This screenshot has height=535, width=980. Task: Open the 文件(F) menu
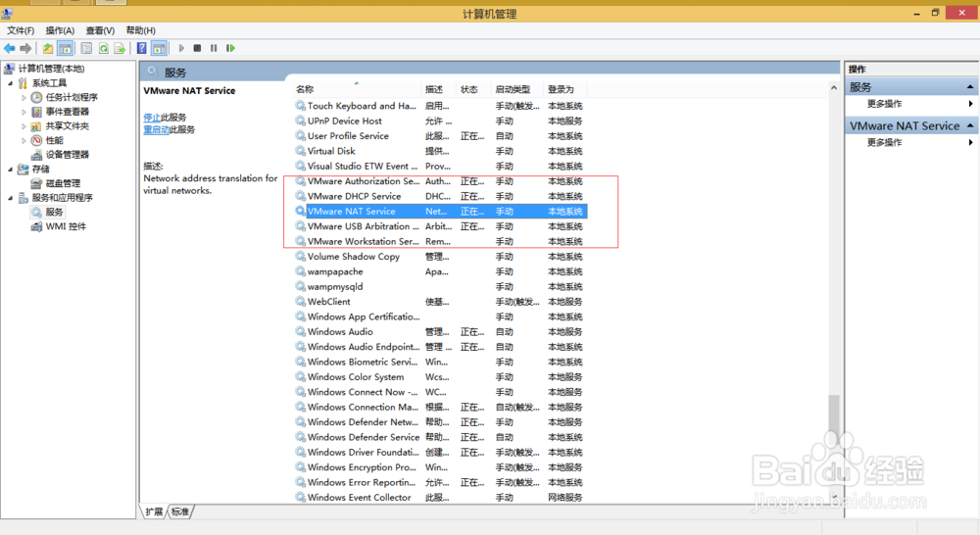[x=21, y=30]
